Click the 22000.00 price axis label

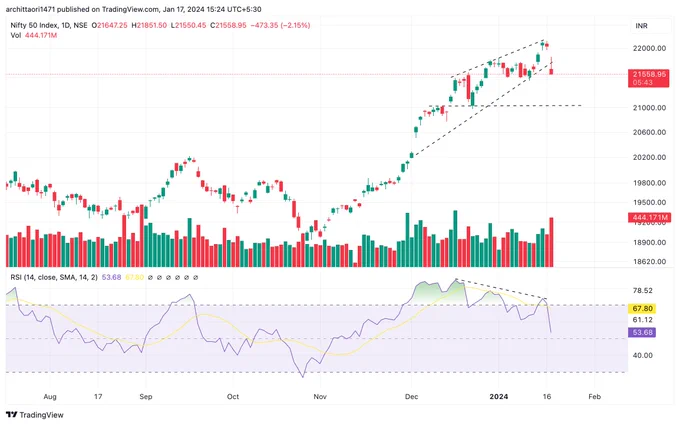click(649, 48)
